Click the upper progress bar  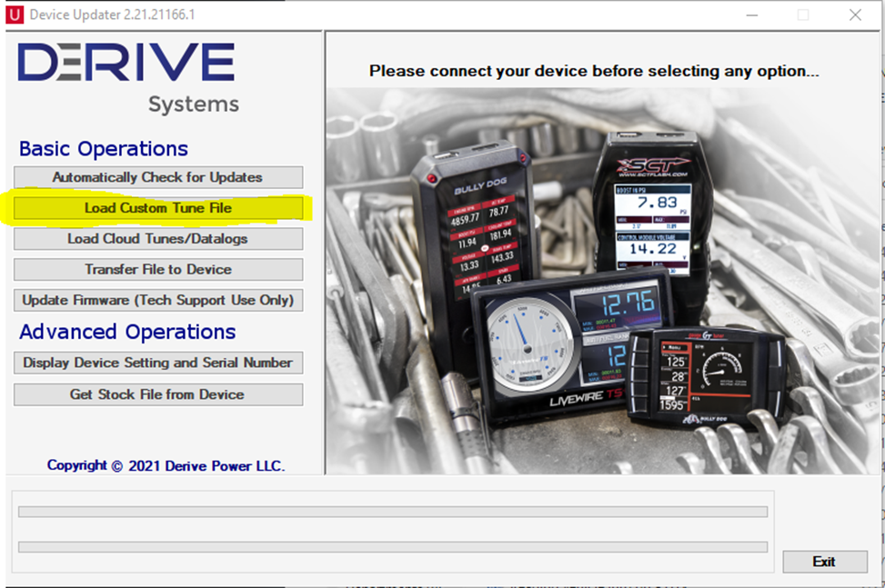[393, 512]
